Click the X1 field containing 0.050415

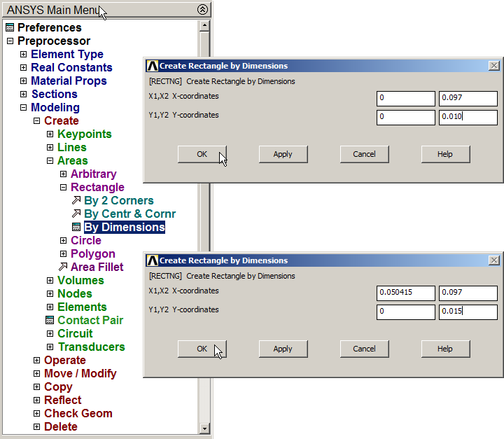pos(405,293)
